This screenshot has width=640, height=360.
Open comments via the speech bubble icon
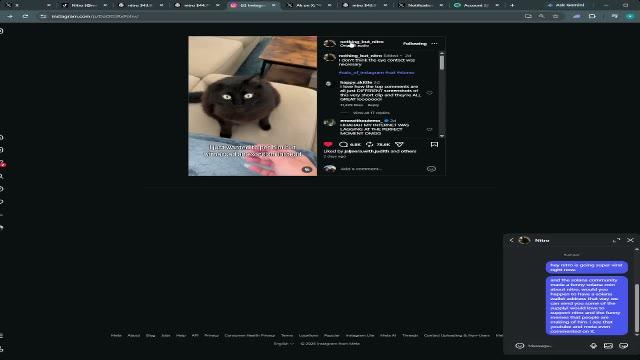tap(344, 144)
